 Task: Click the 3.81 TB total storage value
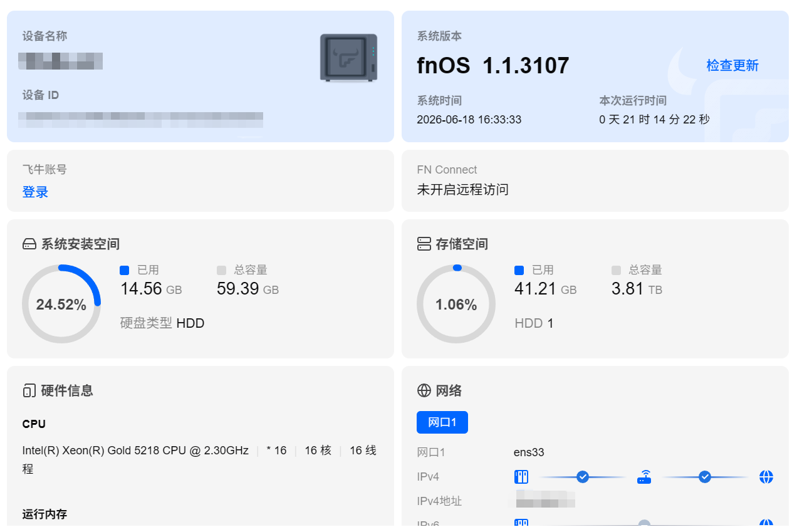coord(637,289)
